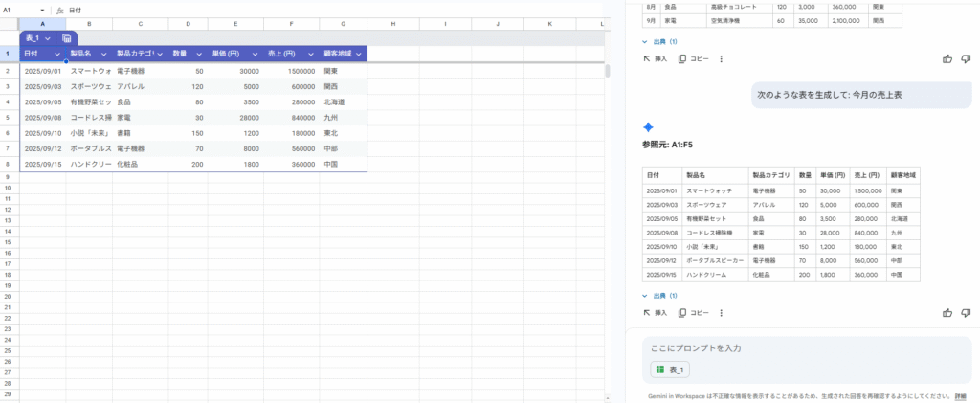This screenshot has width=980, height=403.
Task: Click the table view icon beside 表_1
Action: coord(66,37)
